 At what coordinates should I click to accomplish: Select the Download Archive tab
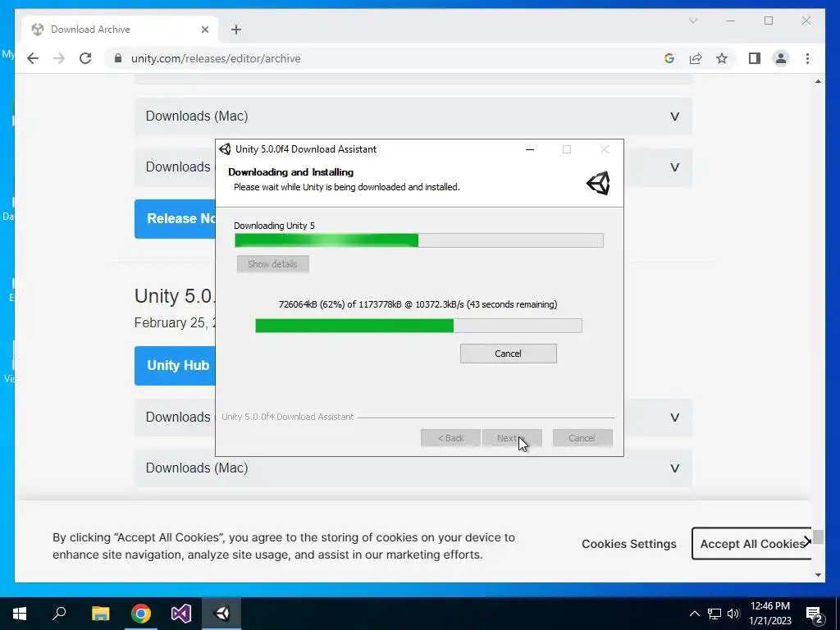[120, 30]
